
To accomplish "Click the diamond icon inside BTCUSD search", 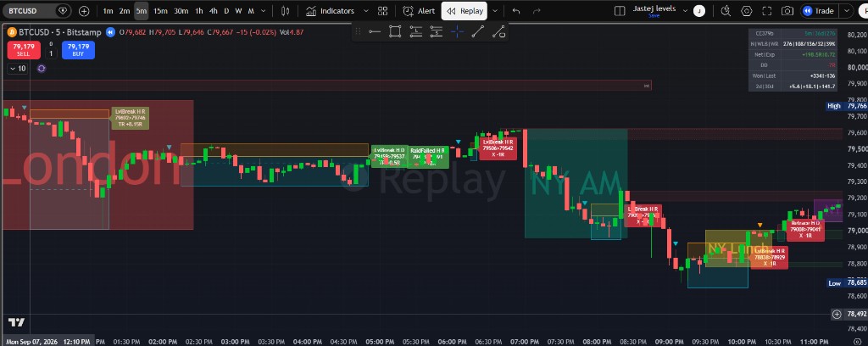I will [x=63, y=10].
